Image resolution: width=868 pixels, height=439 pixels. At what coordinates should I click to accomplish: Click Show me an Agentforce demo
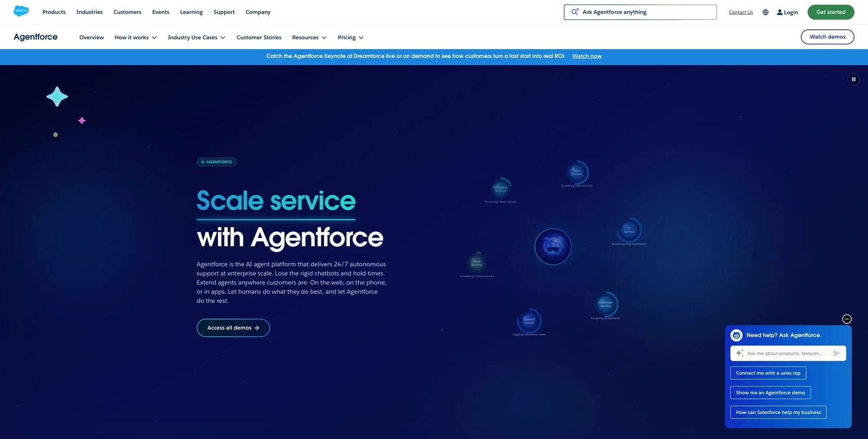[770, 392]
